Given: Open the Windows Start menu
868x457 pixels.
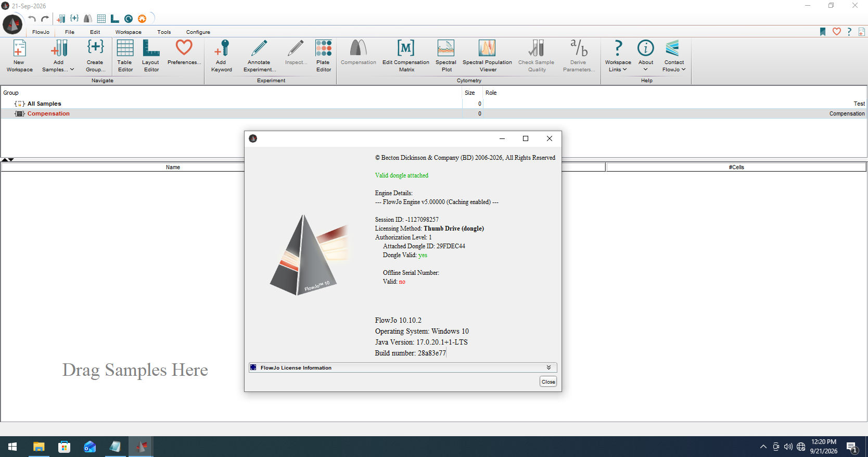Looking at the screenshot, I should pos(12,447).
